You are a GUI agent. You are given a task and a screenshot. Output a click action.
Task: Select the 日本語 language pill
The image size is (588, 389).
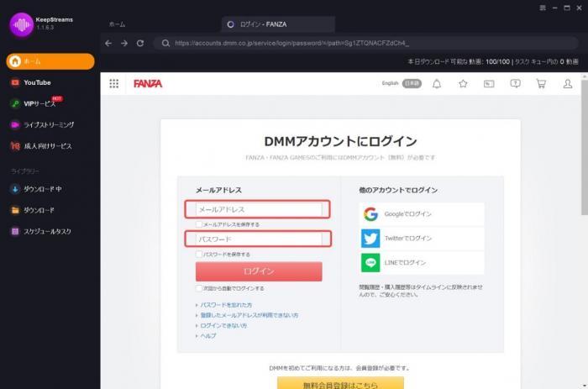click(412, 83)
